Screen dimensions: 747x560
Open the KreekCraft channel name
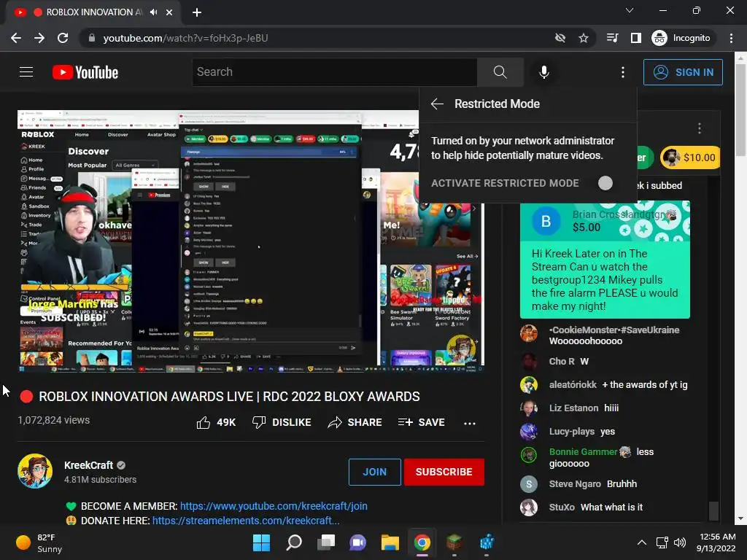88,465
